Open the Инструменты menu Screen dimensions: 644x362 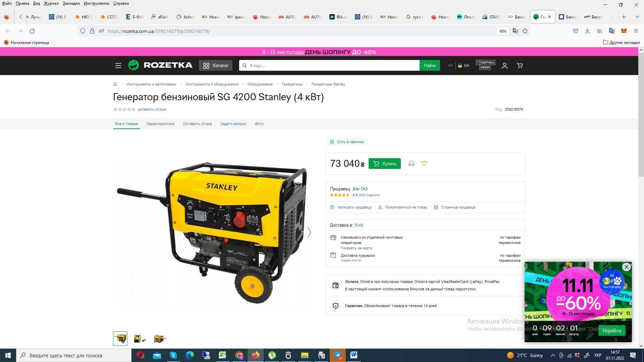tap(97, 3)
